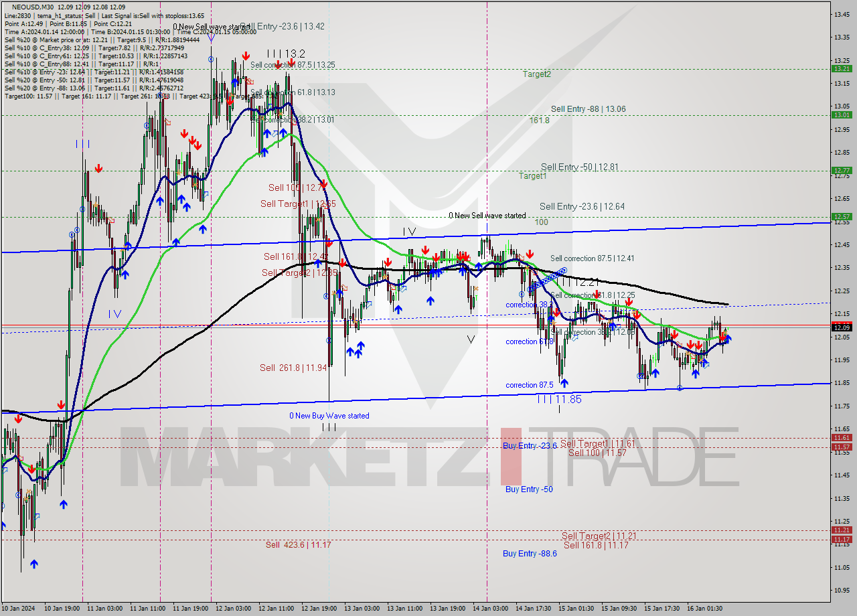
Task: Click blue 'correction 87.5' label
Action: click(x=530, y=385)
